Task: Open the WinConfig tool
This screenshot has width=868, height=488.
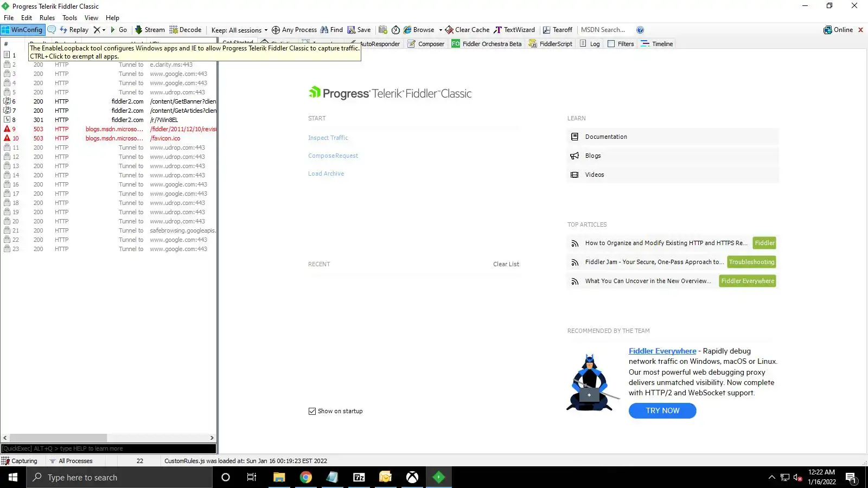Action: pyautogui.click(x=22, y=30)
